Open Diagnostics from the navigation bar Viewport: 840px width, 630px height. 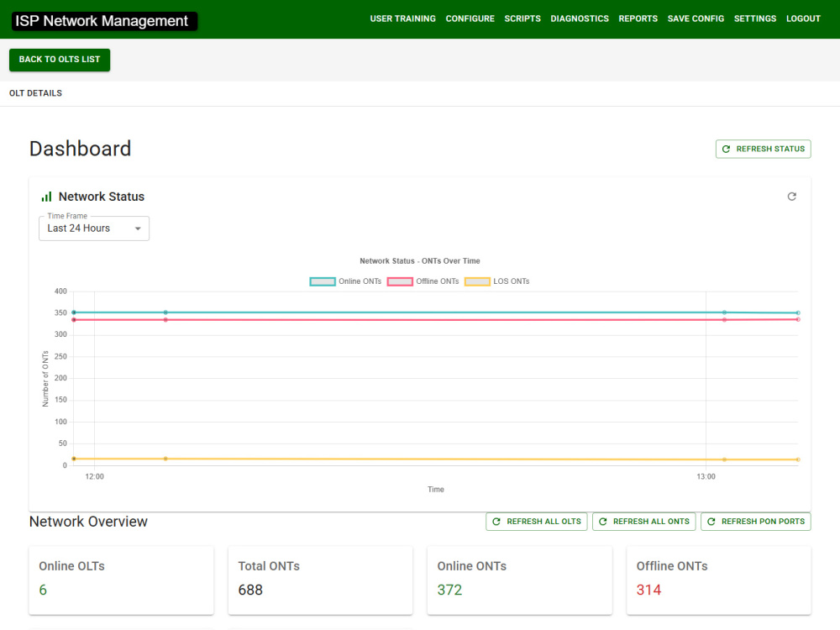pyautogui.click(x=580, y=18)
